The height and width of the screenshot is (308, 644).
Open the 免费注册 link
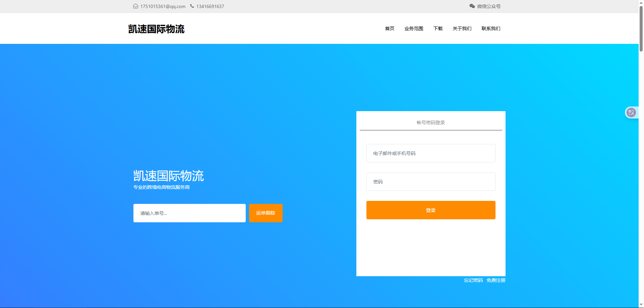[x=496, y=280]
